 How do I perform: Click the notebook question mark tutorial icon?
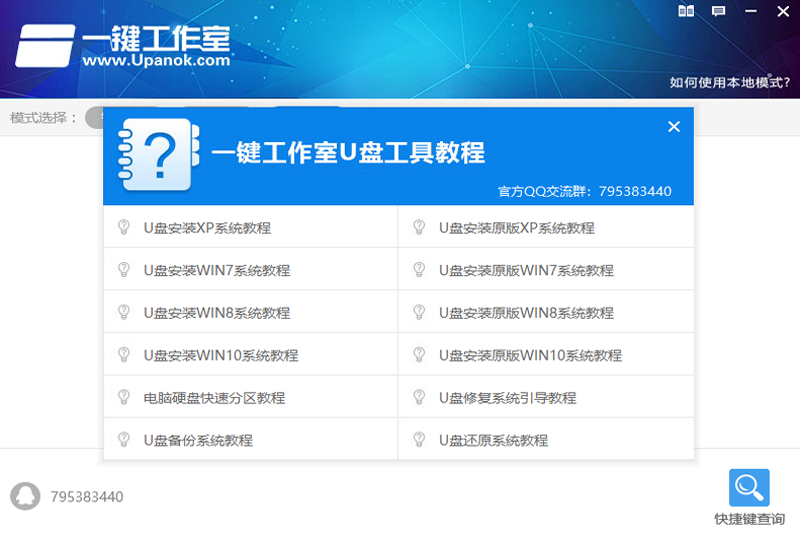pyautogui.click(x=159, y=152)
